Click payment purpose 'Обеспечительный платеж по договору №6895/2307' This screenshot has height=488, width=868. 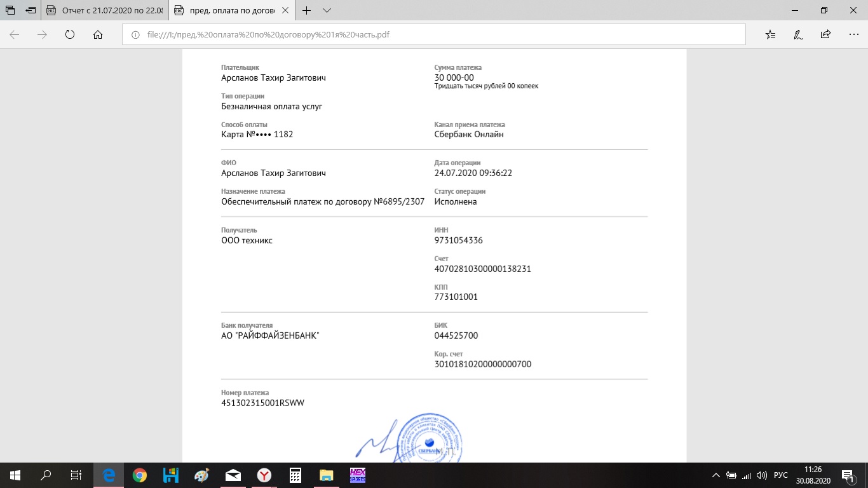323,201
